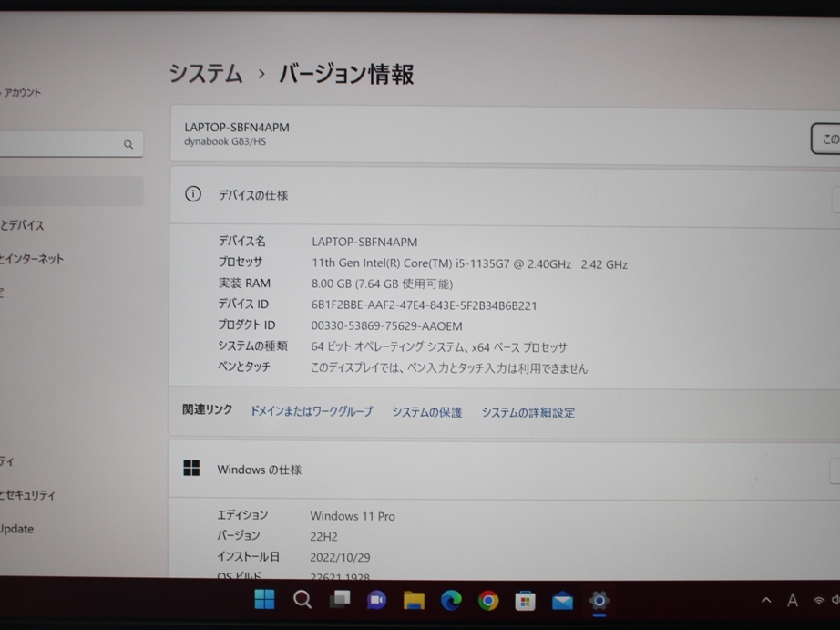
Task: Click the device specifications info icon
Action: point(193,194)
